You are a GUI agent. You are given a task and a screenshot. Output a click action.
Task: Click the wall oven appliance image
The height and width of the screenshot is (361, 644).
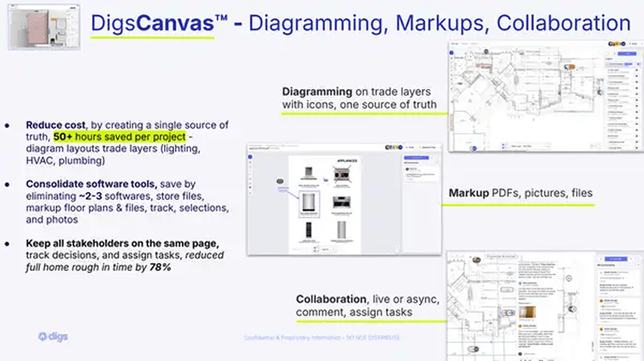342,202
